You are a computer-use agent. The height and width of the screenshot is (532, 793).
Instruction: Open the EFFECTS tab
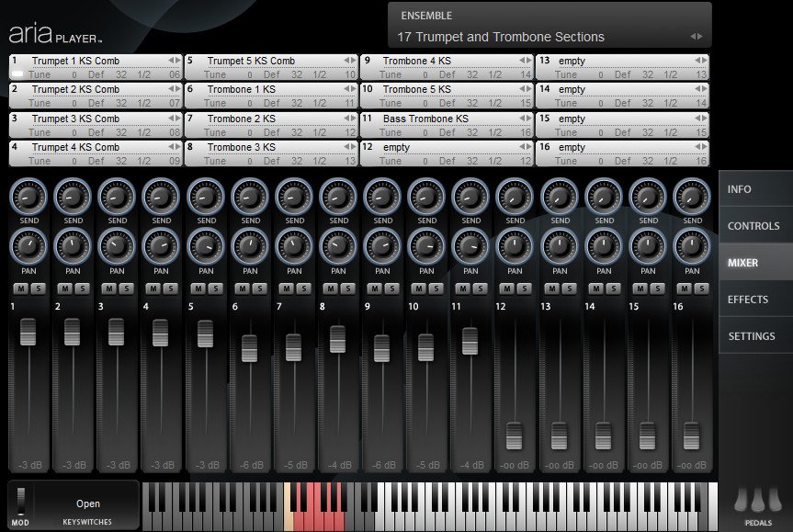[x=755, y=300]
